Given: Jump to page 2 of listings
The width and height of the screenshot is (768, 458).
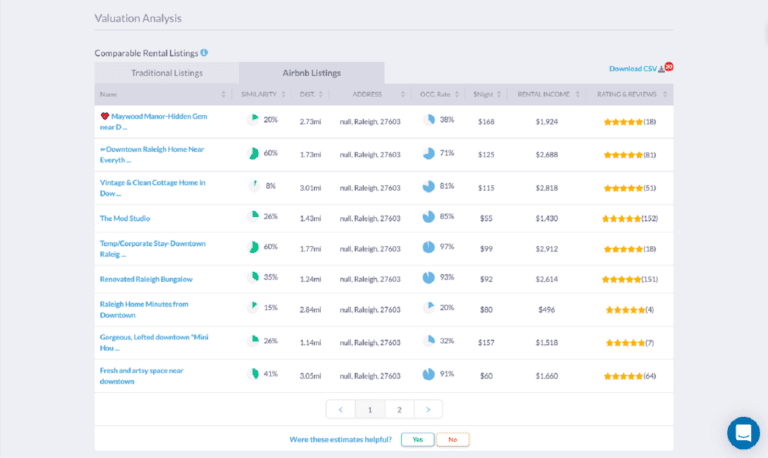Looking at the screenshot, I should (399, 409).
